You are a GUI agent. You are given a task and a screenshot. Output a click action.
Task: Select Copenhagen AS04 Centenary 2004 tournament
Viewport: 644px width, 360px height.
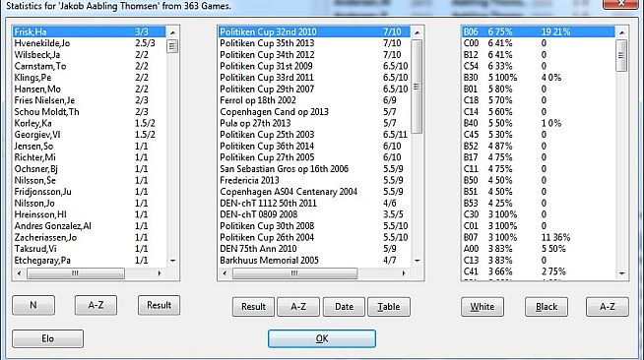coord(314,192)
